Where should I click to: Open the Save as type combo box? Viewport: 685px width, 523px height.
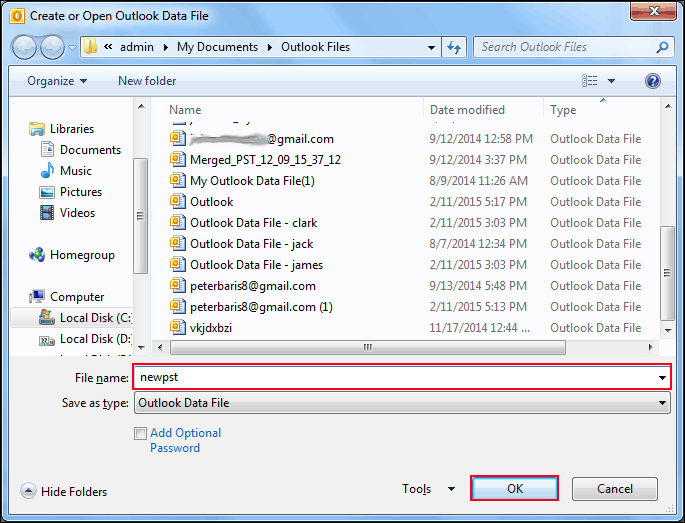[402, 403]
